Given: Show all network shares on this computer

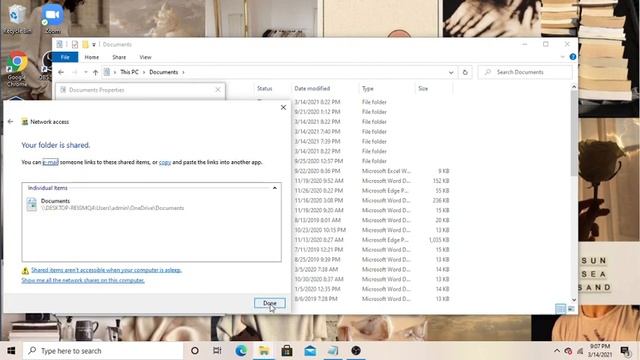Looking at the screenshot, I should pos(83,280).
